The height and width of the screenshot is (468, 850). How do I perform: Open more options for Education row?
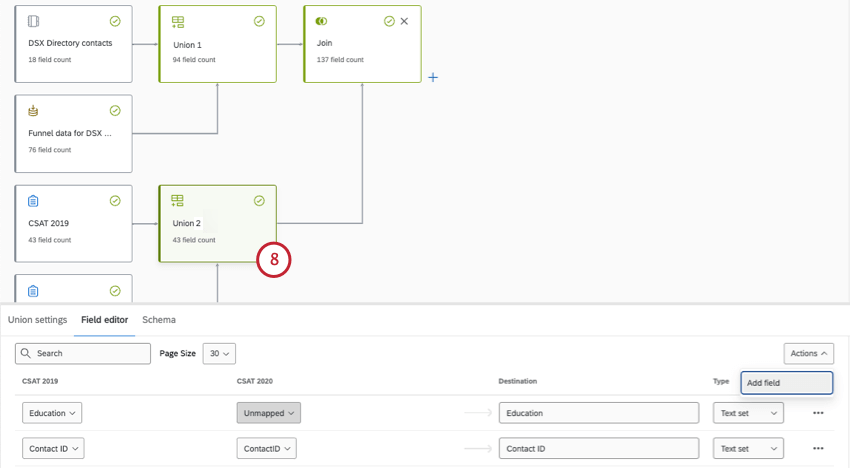tap(818, 413)
